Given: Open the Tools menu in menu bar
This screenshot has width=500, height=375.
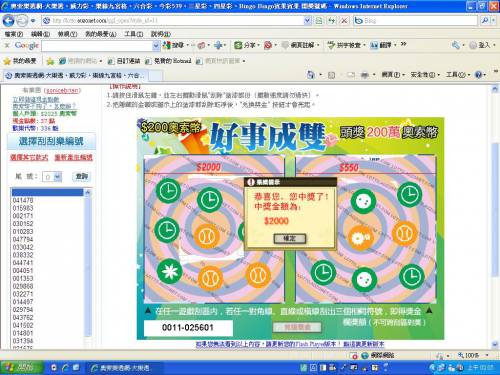Looking at the screenshot, I should [133, 34].
